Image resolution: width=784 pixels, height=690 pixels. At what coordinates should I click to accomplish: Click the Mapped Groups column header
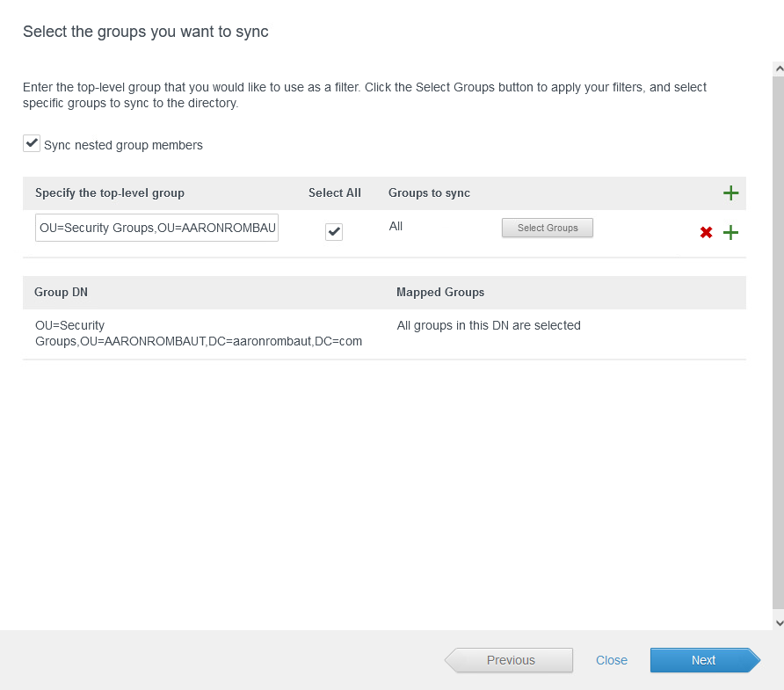[440, 292]
